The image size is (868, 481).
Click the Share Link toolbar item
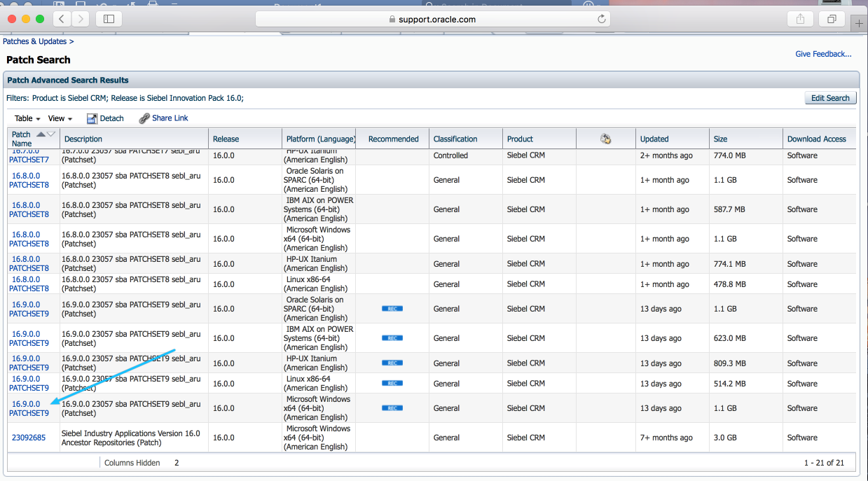tap(163, 118)
